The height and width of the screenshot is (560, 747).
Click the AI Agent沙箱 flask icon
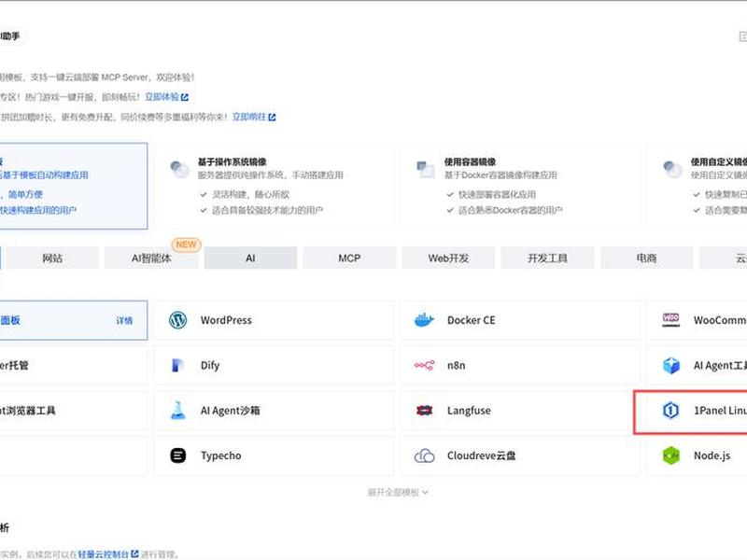tap(177, 410)
